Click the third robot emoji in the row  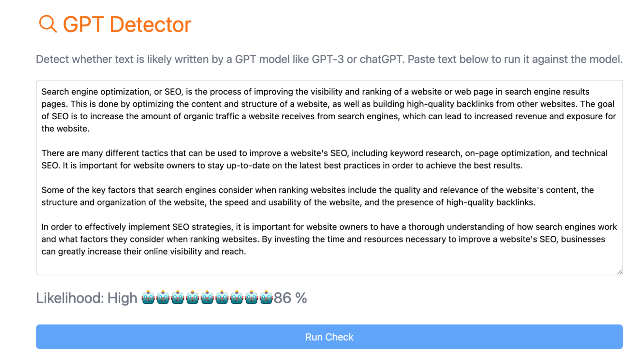pos(178,297)
